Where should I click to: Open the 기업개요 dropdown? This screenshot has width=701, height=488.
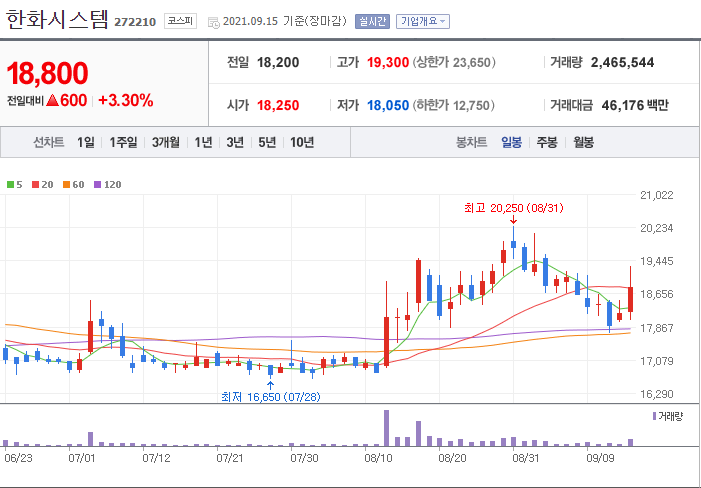click(422, 21)
